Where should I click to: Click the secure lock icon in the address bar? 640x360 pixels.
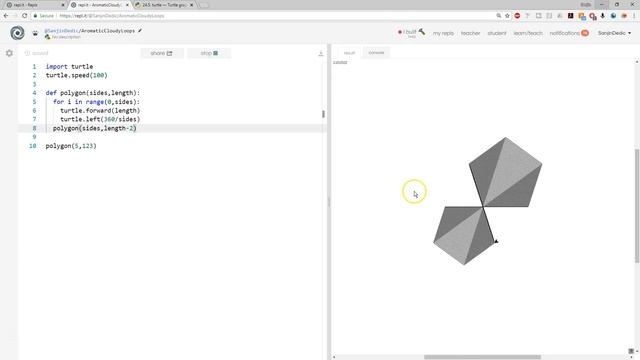pyautogui.click(x=36, y=16)
